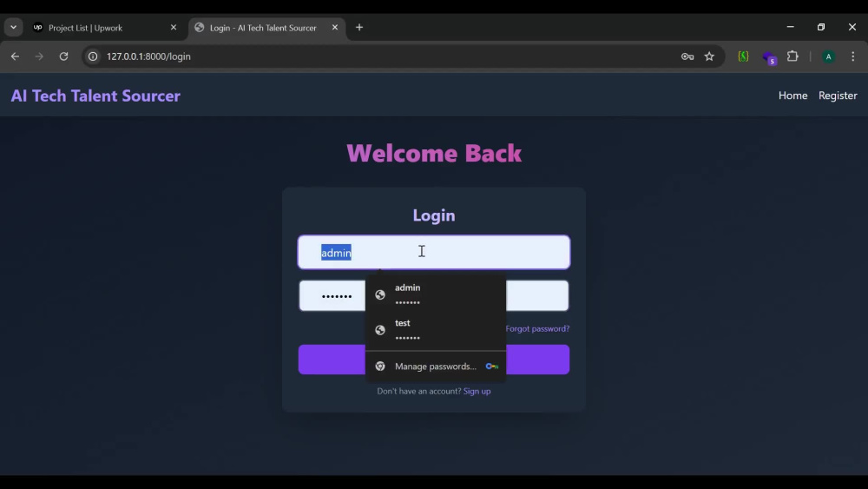Image resolution: width=868 pixels, height=489 pixels.
Task: Open the green braces extension icon
Action: [x=744, y=56]
